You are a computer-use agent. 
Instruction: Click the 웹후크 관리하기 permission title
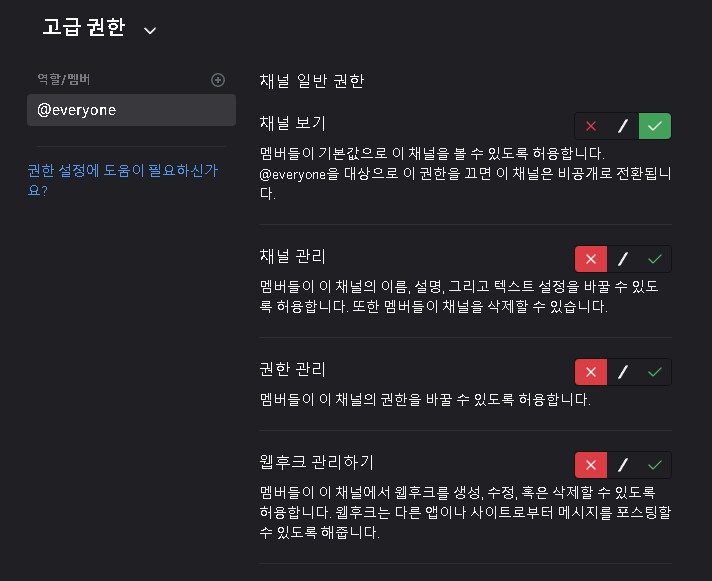click(316, 462)
